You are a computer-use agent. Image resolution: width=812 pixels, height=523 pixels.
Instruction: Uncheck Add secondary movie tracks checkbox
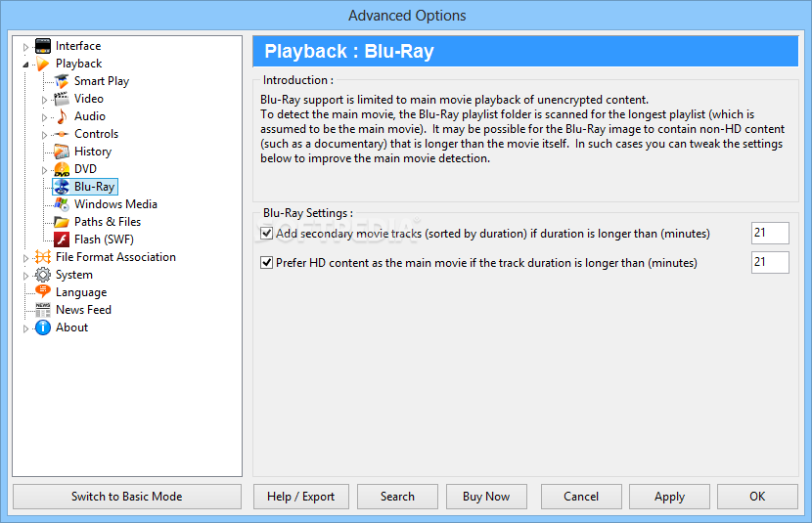[x=267, y=234]
